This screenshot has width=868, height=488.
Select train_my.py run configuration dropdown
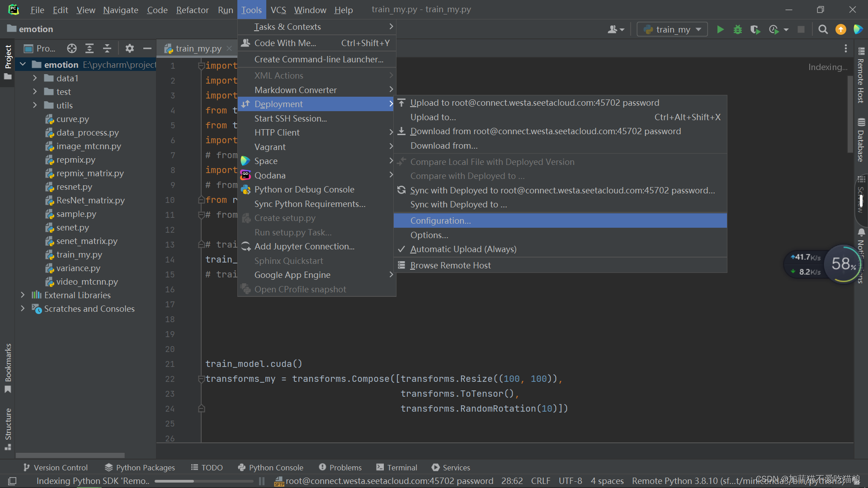(672, 29)
